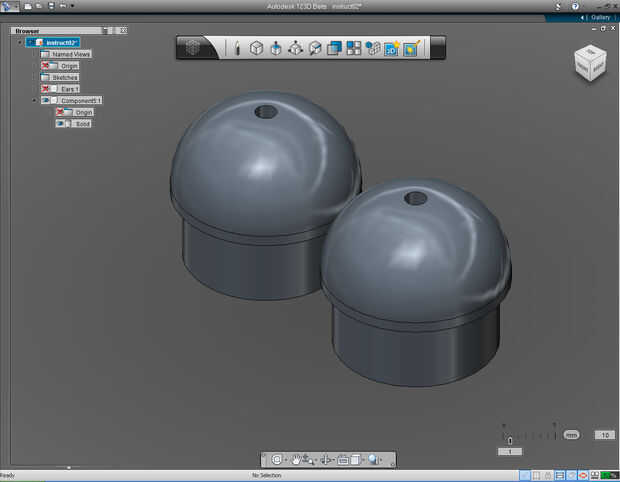The width and height of the screenshot is (620, 482).
Task: Click the ruler value field showing 10
Action: (x=605, y=435)
